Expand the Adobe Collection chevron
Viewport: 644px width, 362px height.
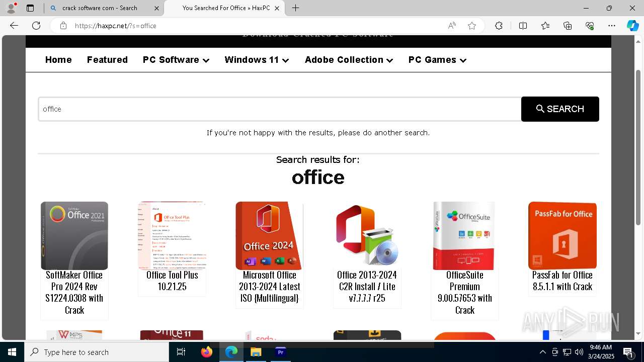(389, 60)
